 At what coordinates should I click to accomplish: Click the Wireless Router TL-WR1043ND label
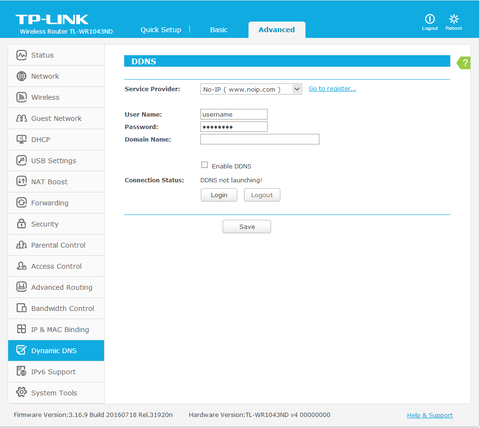coord(66,32)
